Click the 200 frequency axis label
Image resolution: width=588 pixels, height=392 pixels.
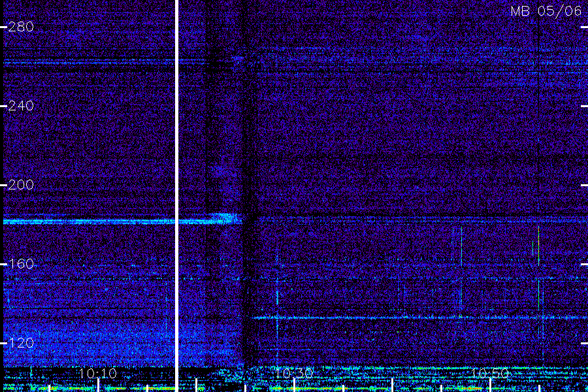21,184
